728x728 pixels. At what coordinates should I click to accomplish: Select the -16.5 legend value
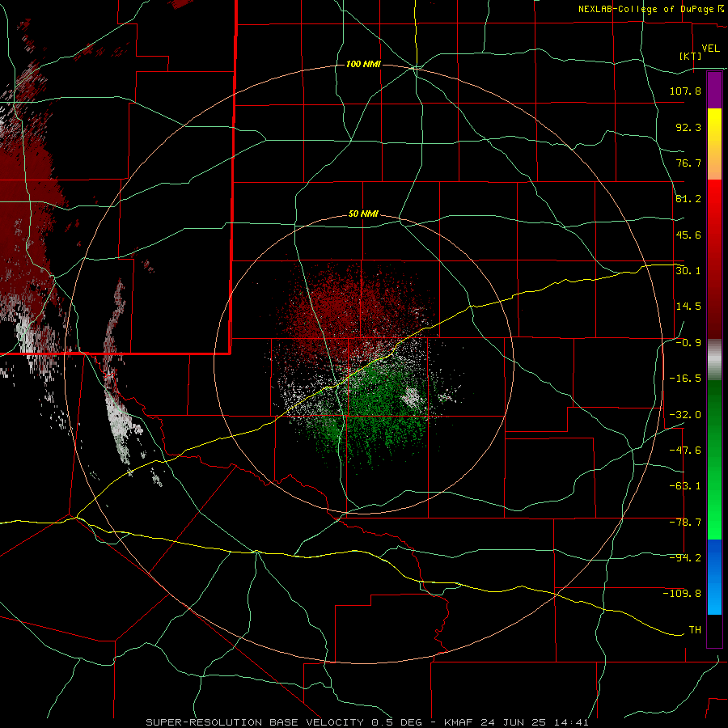pyautogui.click(x=685, y=379)
